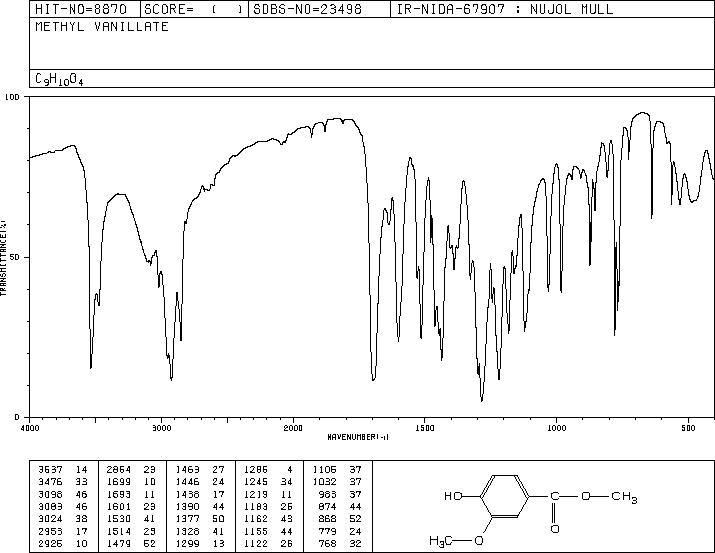Image resolution: width=715 pixels, height=553 pixels.
Task: Select the TRANSMITTANCE vertical axis title
Action: [x=4, y=257]
